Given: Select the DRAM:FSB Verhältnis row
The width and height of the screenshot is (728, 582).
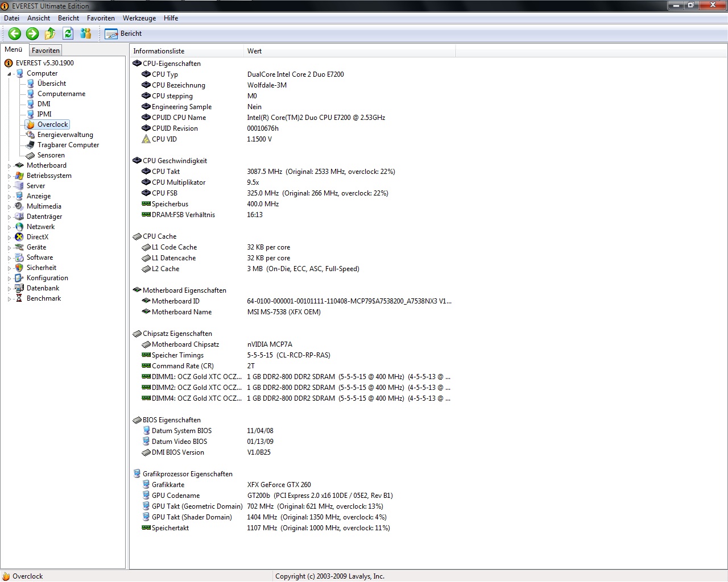Looking at the screenshot, I should tap(292, 215).
